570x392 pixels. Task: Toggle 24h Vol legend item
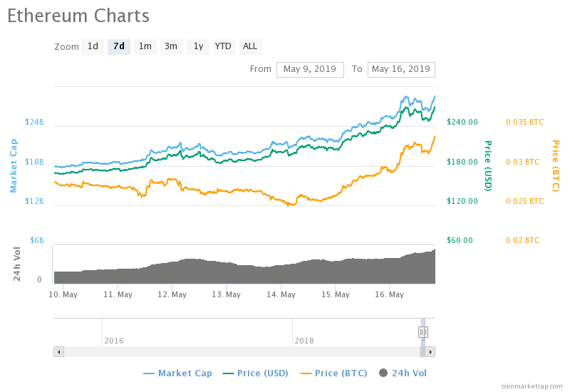coord(403,373)
